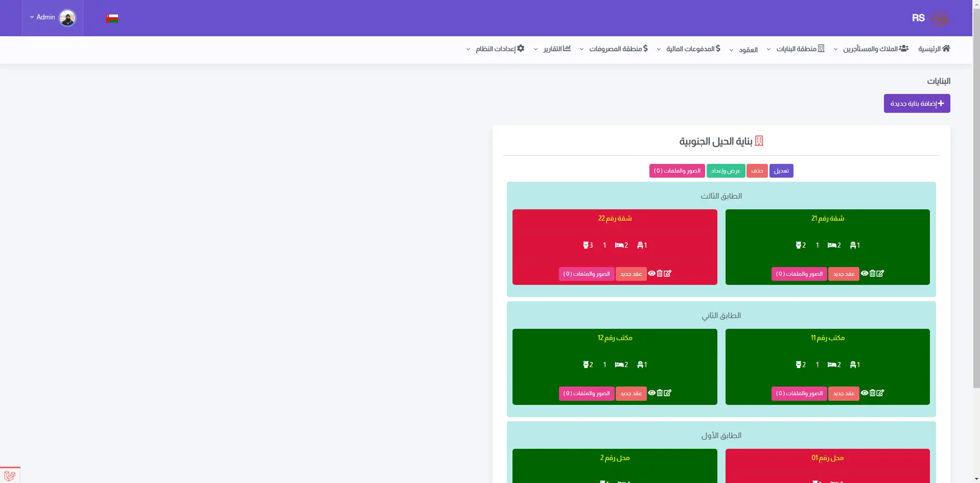The image size is (980, 483).
Task: Click the trash icon on office 11
Action: tap(873, 393)
